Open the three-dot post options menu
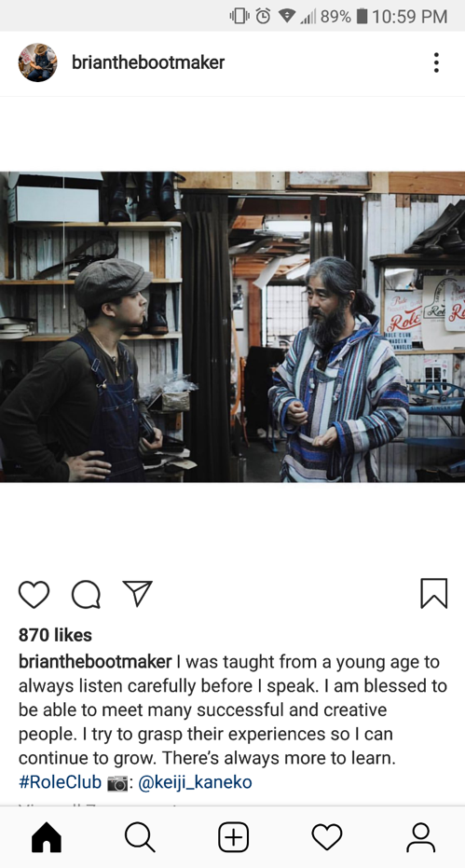The image size is (465, 868). 436,62
